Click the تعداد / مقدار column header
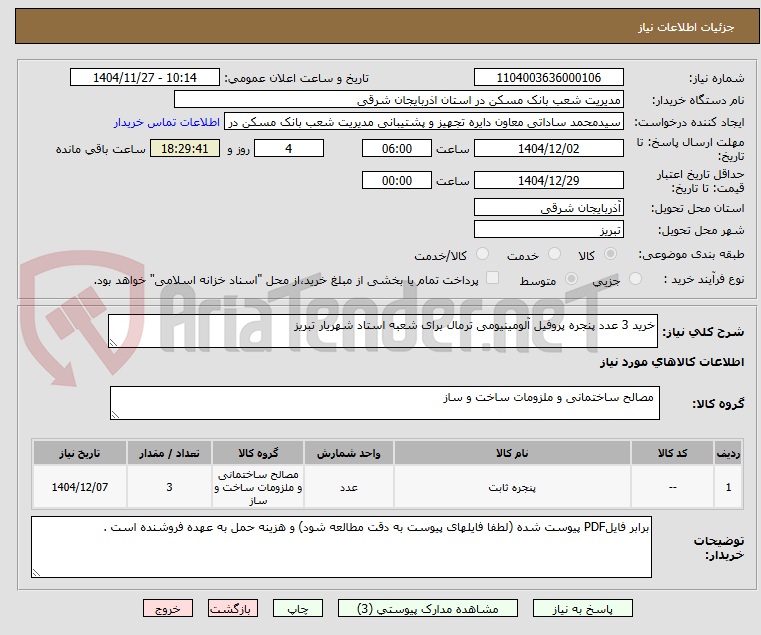 169,453
